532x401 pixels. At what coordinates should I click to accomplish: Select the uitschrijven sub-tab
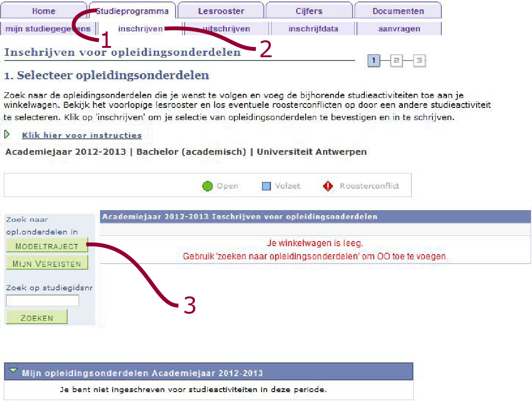coord(227,29)
